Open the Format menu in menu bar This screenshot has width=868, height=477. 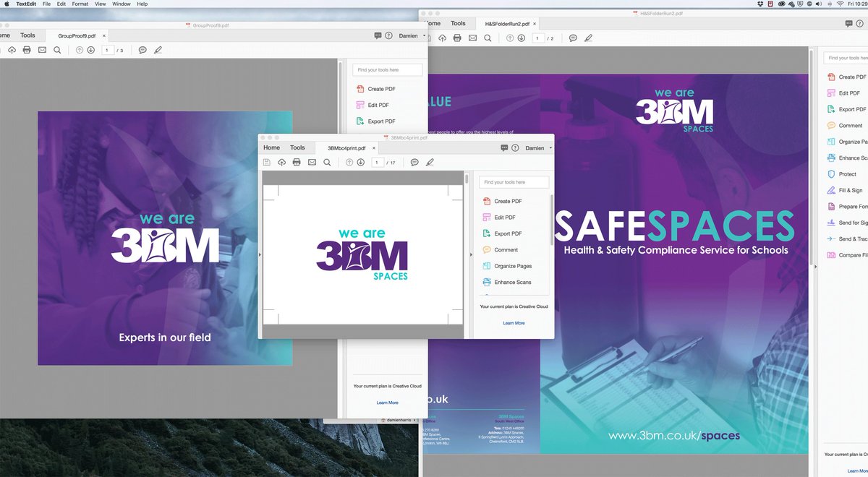click(80, 4)
